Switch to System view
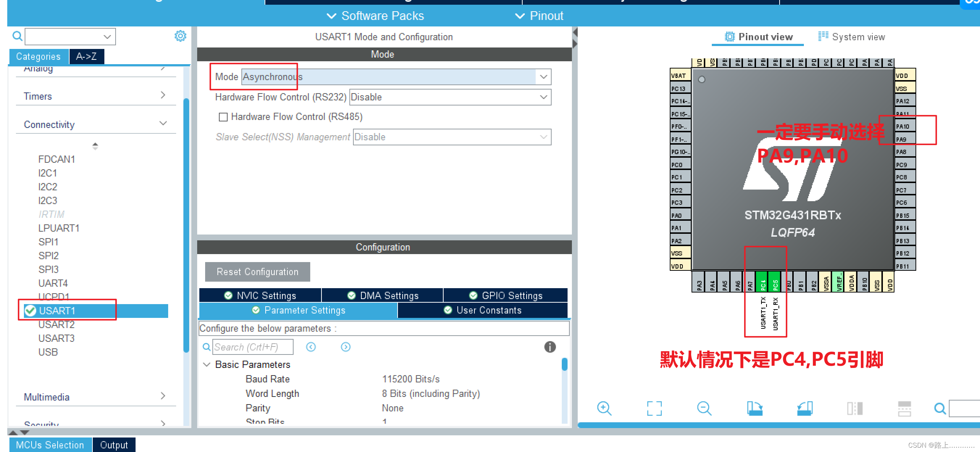The width and height of the screenshot is (980, 452). [x=851, y=37]
